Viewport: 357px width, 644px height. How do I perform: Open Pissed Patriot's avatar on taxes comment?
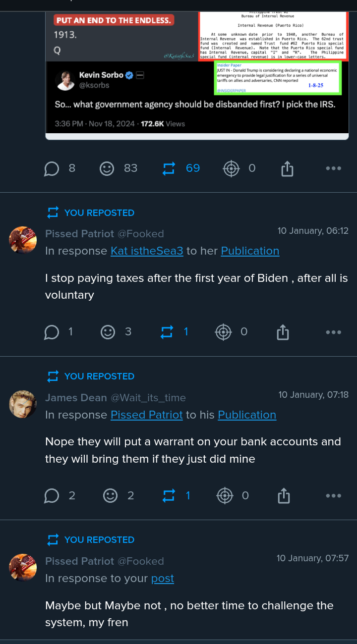click(x=23, y=240)
